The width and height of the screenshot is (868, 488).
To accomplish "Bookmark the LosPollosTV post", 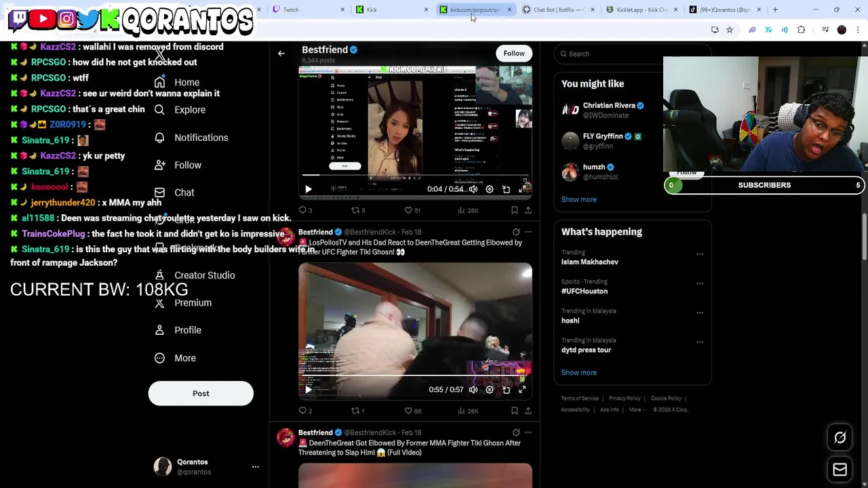I will pyautogui.click(x=514, y=411).
